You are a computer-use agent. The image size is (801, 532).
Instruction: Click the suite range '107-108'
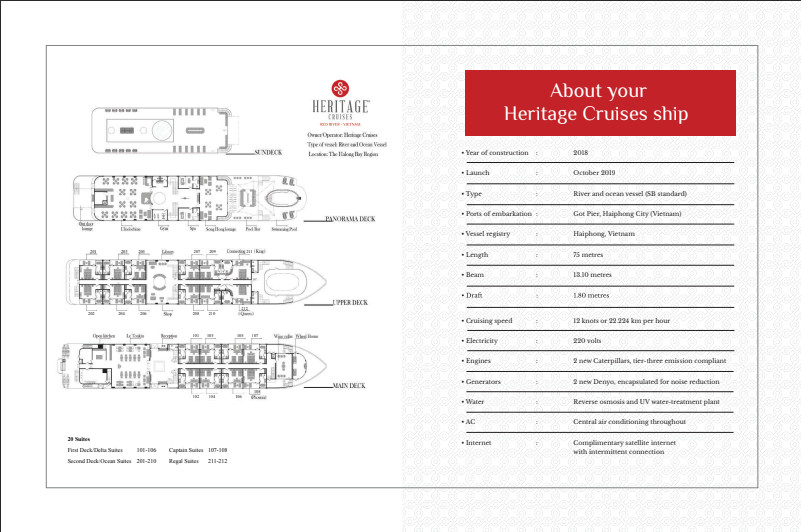217,450
